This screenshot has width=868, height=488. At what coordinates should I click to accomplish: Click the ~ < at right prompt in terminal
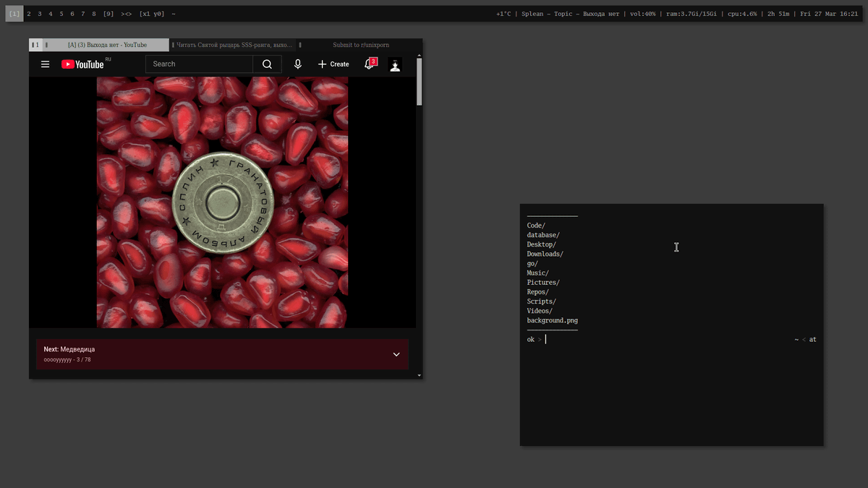tap(805, 339)
